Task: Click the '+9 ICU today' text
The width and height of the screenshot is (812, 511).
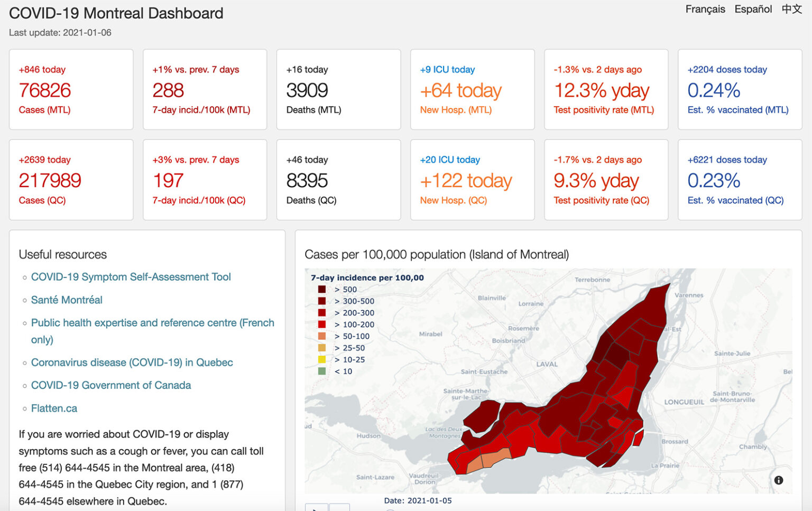Action: [447, 70]
